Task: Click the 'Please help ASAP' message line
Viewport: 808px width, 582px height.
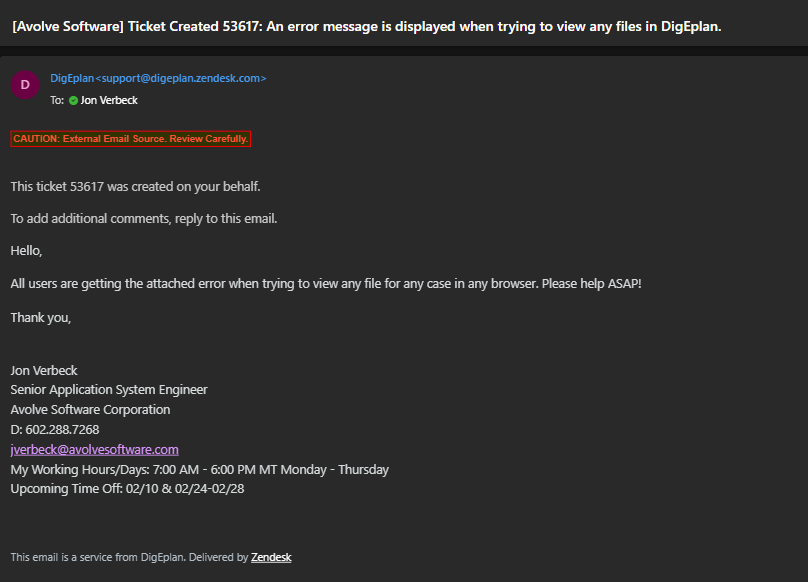Action: pos(326,284)
